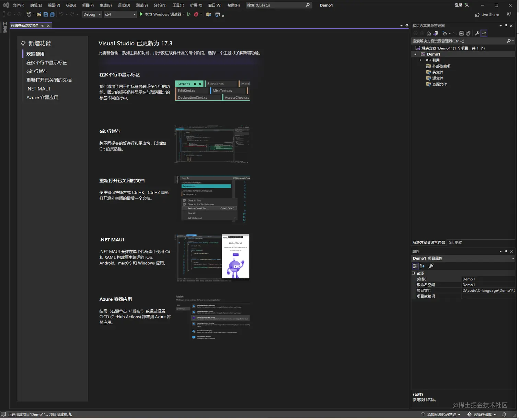
Task: Open Hot Reload flame dropdown arrow
Action: tap(201, 14)
